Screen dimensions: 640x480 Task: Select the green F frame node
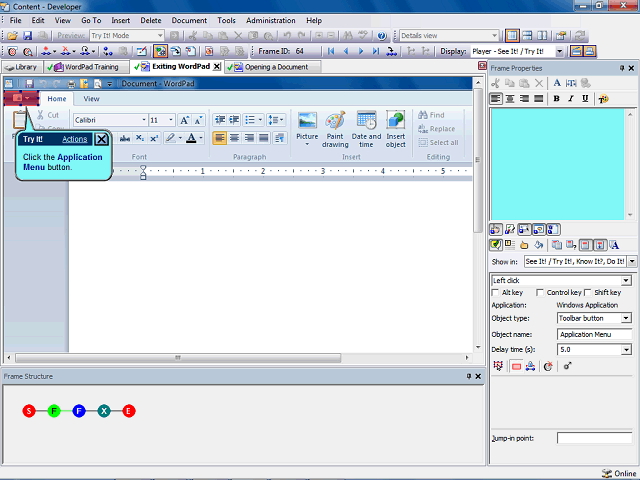point(54,411)
